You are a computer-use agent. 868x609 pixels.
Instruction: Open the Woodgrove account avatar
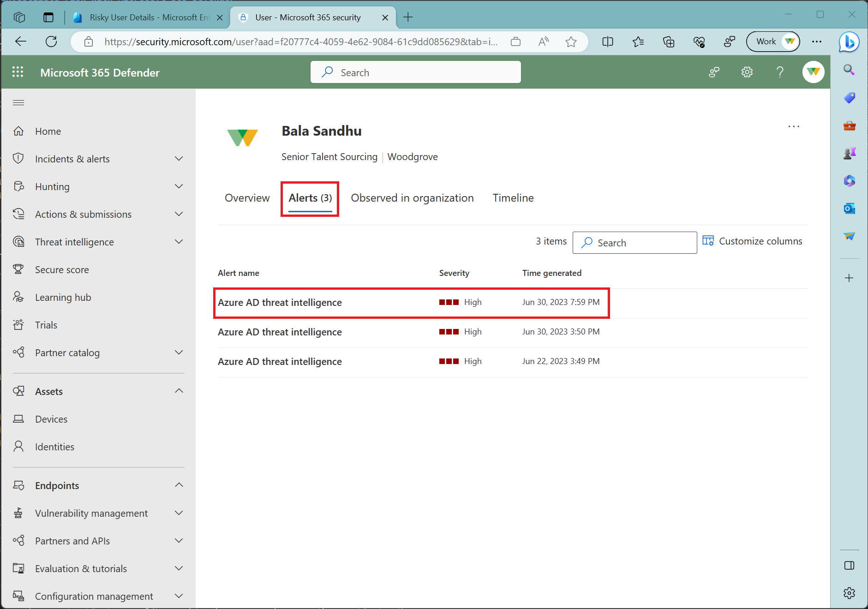(813, 72)
